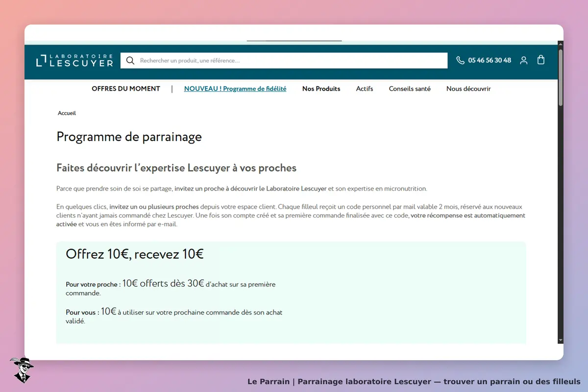The width and height of the screenshot is (588, 392).
Task: Open the Conseils santé menu
Action: [410, 89]
